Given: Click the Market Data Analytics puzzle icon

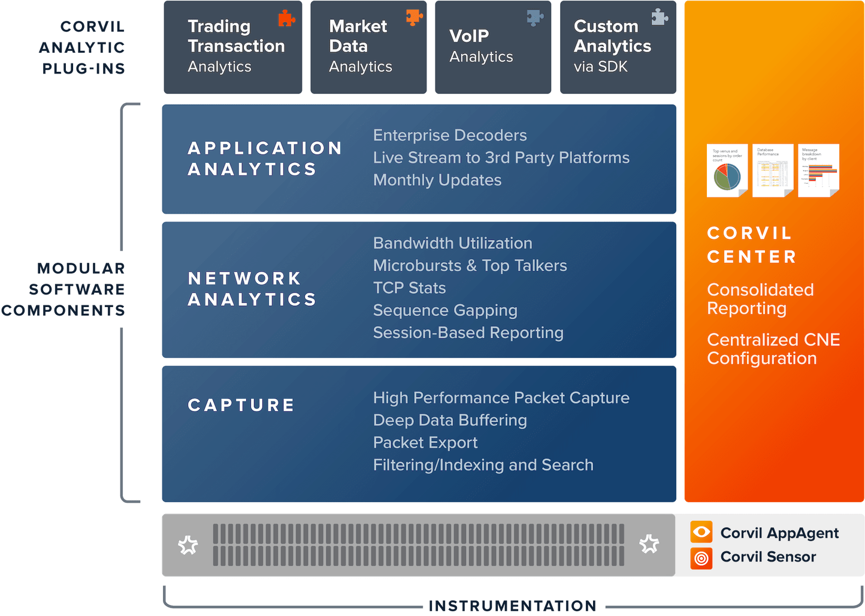Looking at the screenshot, I should [x=414, y=17].
